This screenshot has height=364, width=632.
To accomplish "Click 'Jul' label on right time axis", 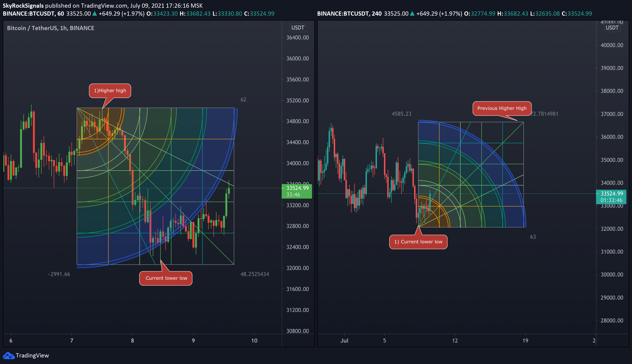I will tap(344, 340).
